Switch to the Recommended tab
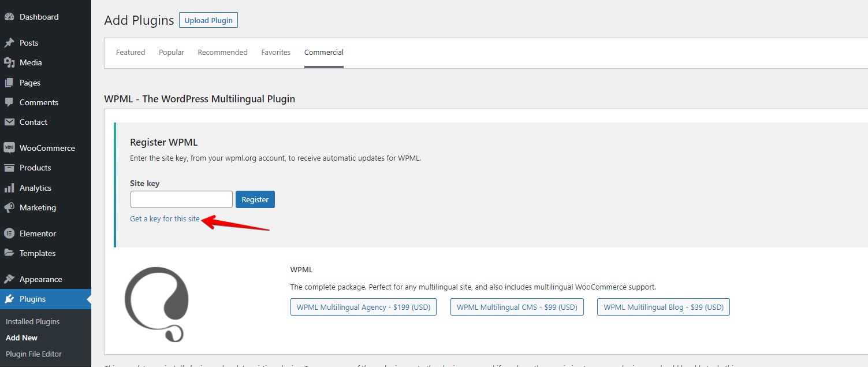 (223, 52)
